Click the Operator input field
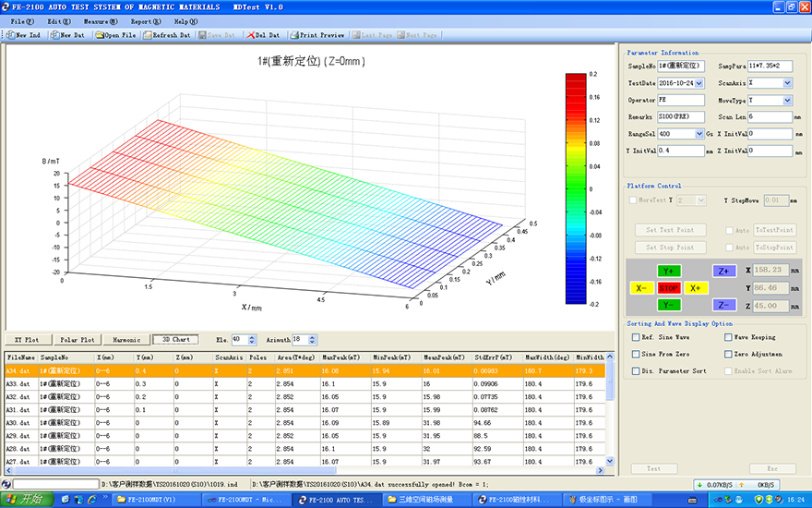812x508 pixels. (x=681, y=100)
